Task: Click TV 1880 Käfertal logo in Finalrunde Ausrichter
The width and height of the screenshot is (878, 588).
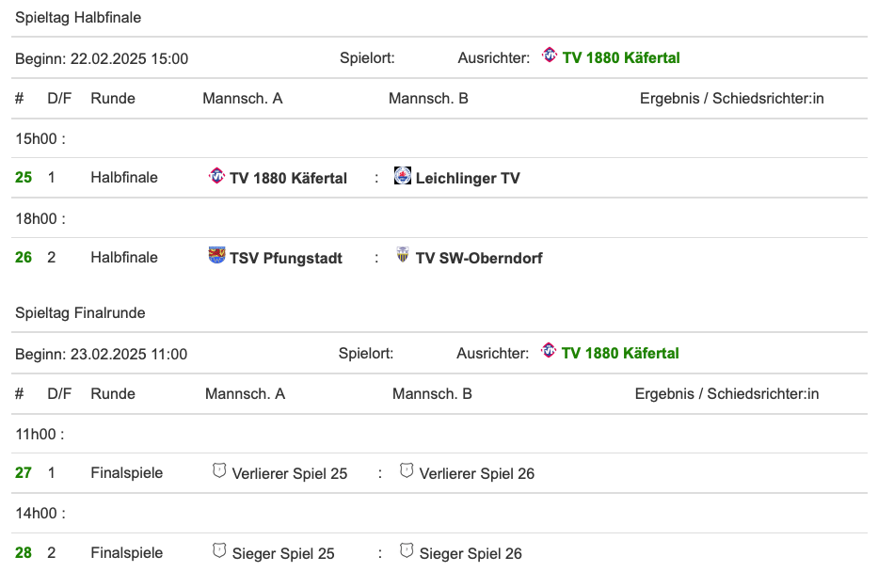Action: (550, 352)
